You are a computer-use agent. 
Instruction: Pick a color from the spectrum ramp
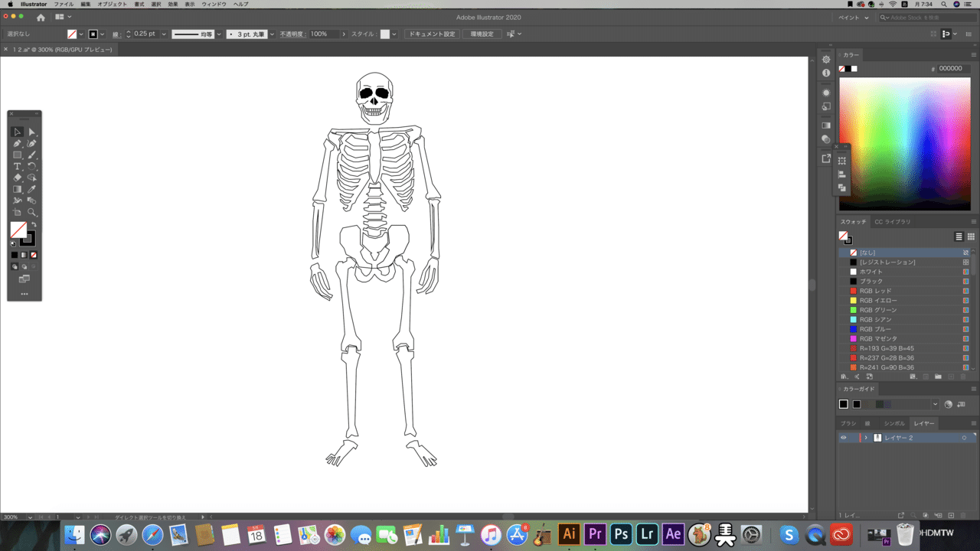point(905,144)
